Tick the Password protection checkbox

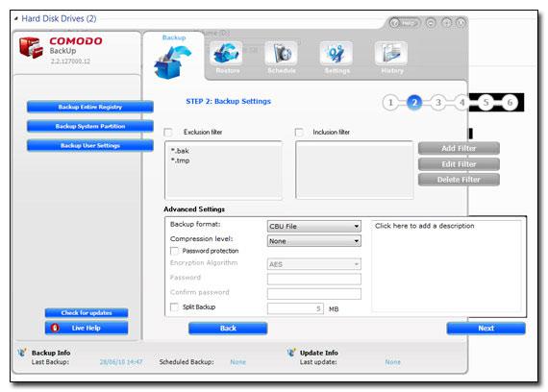174,251
